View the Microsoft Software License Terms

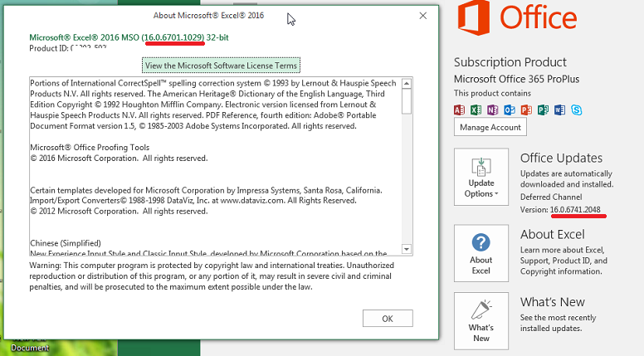(221, 66)
